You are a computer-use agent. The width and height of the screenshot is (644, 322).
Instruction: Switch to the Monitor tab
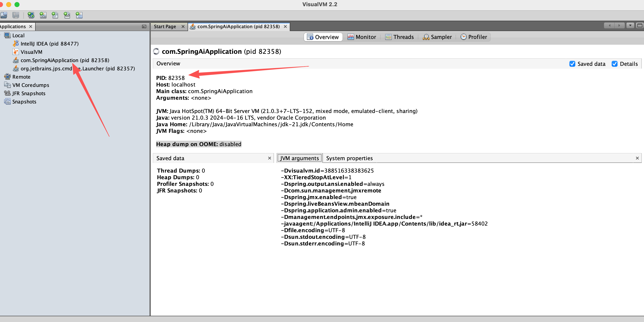(x=362, y=37)
